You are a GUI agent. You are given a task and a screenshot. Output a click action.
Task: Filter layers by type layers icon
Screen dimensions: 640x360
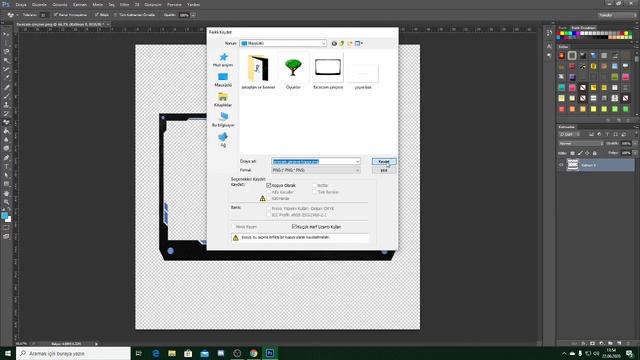point(607,134)
